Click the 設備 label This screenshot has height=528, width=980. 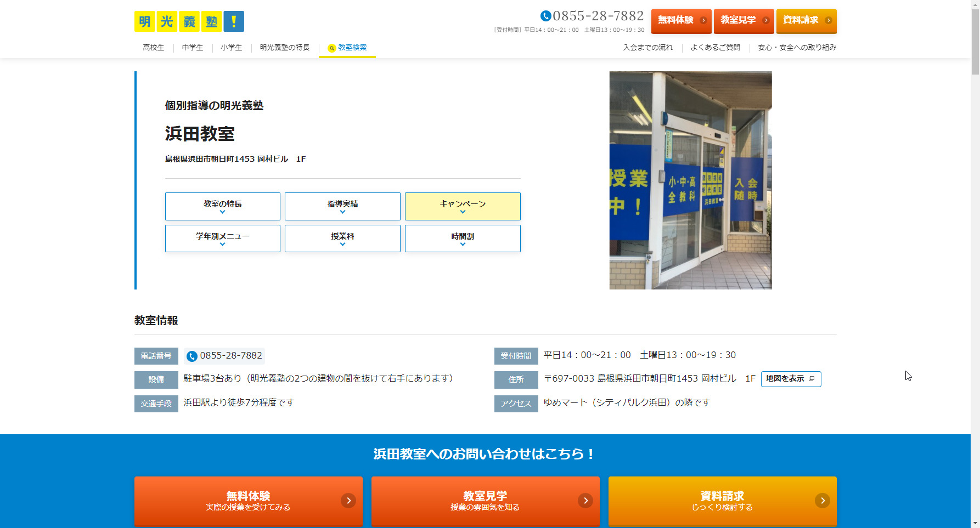tap(156, 379)
